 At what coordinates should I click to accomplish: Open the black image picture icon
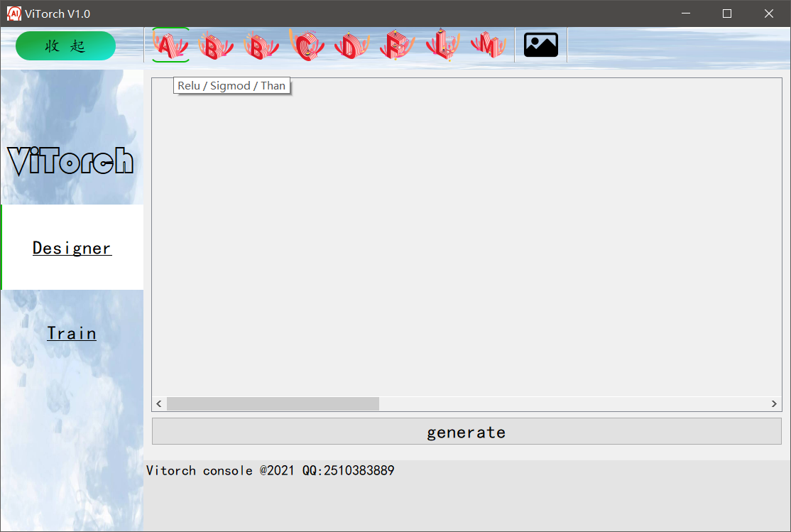pos(541,45)
